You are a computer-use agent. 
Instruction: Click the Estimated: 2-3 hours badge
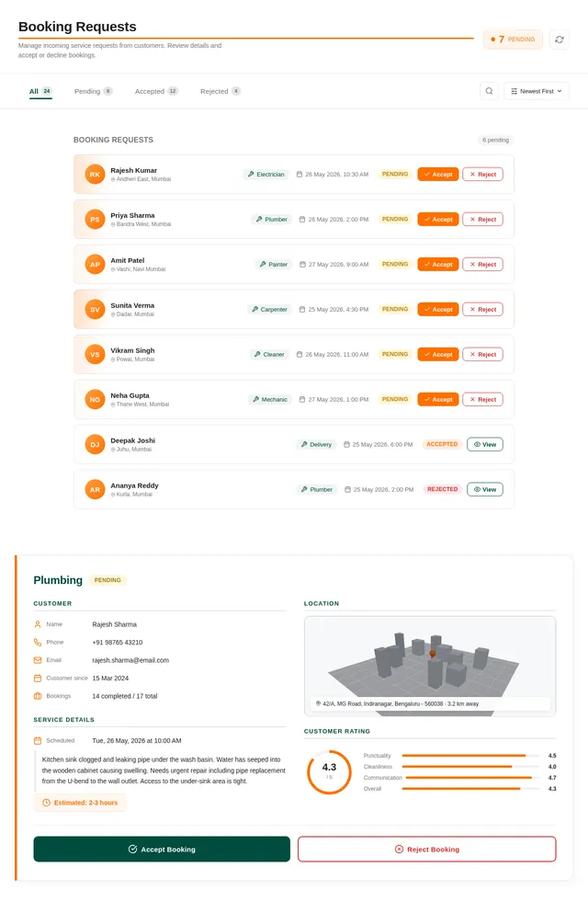click(81, 804)
